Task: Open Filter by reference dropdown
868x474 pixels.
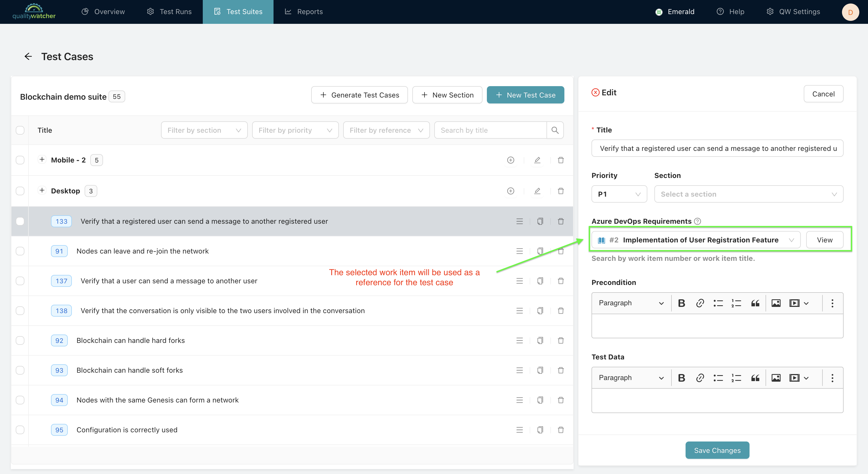Action: coord(386,130)
